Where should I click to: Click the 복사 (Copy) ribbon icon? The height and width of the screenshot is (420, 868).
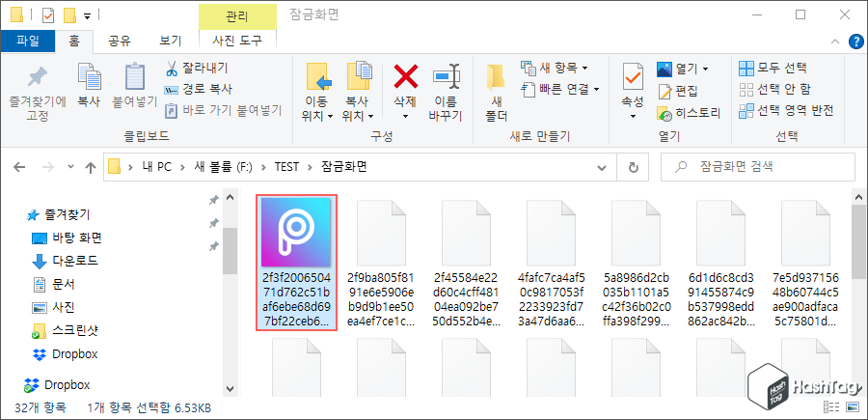[89, 86]
